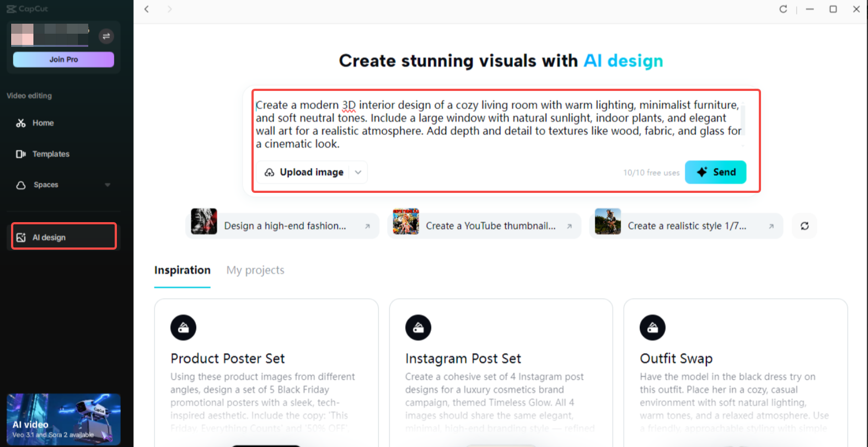Open Home in the sidebar
This screenshot has width=868, height=447.
(x=63, y=123)
